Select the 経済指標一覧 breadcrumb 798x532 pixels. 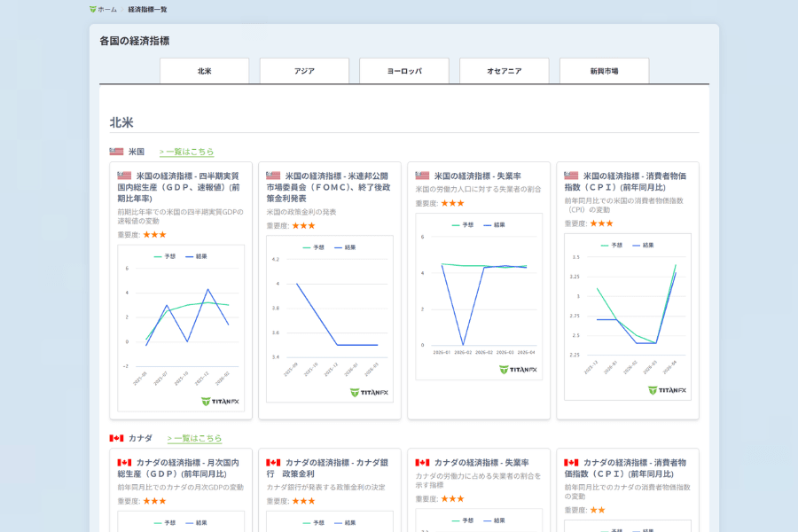(147, 9)
